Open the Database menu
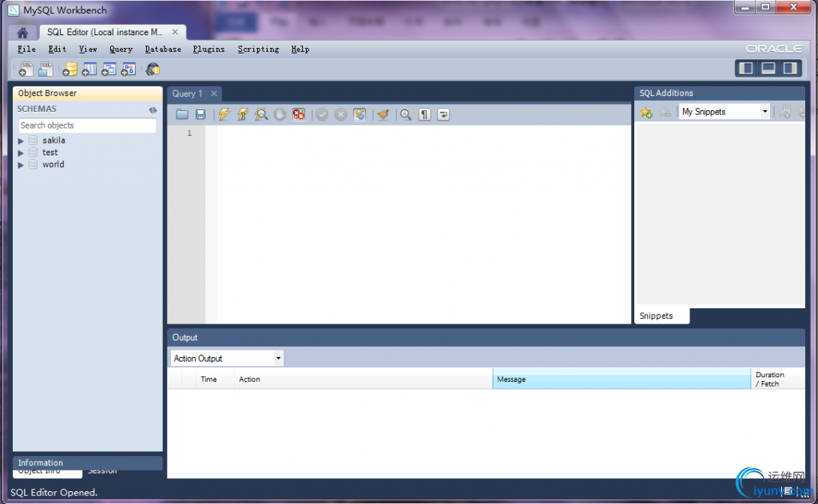This screenshot has height=504, width=818. click(163, 49)
